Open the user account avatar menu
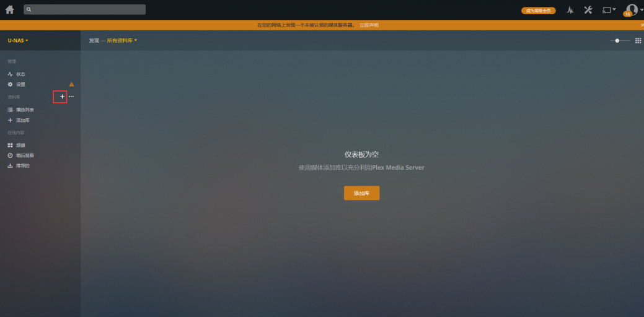 (632, 10)
